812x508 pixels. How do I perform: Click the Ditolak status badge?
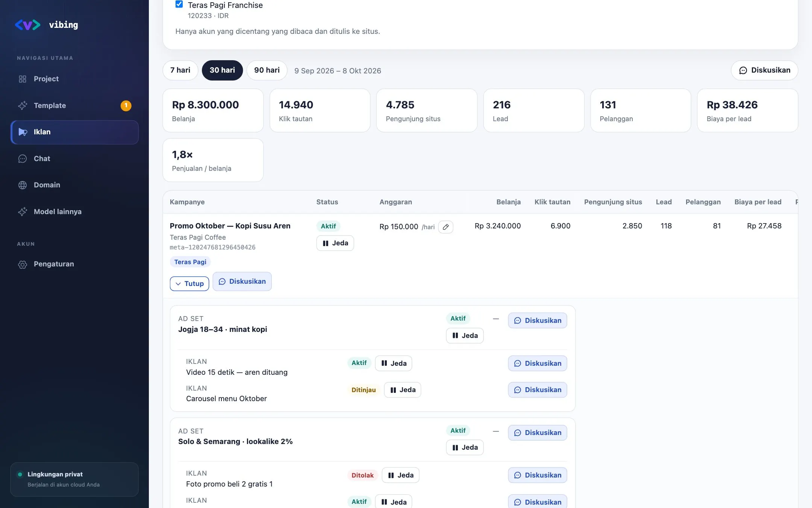click(362, 475)
